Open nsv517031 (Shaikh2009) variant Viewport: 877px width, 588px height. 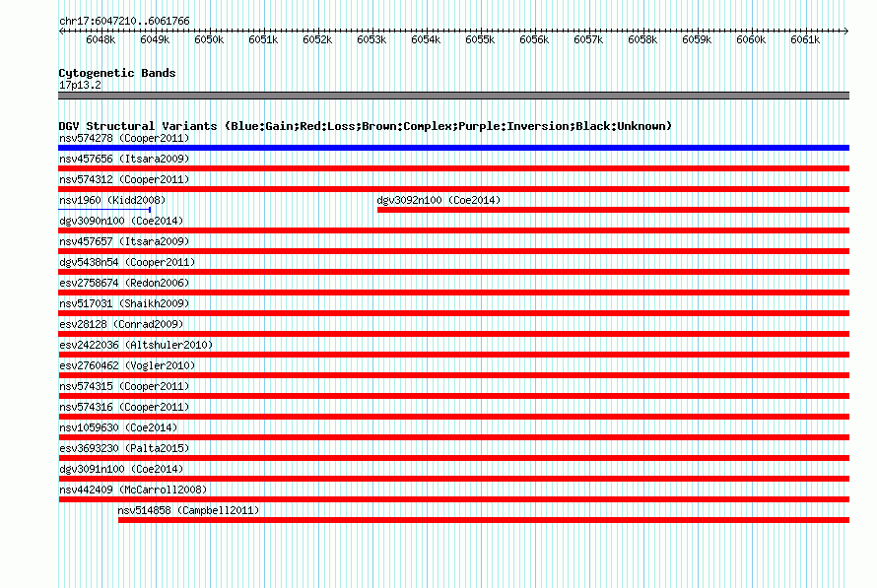click(124, 303)
